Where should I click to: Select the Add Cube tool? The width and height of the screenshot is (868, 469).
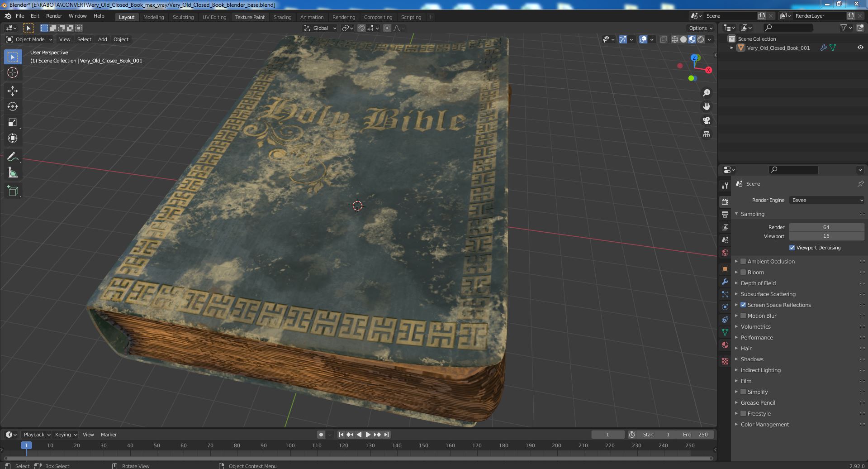[x=13, y=191]
